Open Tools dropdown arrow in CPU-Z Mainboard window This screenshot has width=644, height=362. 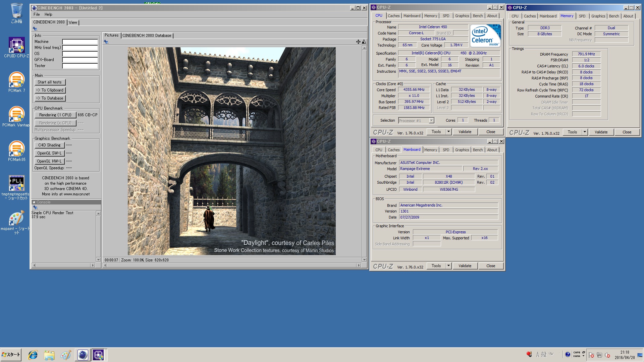[448, 266]
